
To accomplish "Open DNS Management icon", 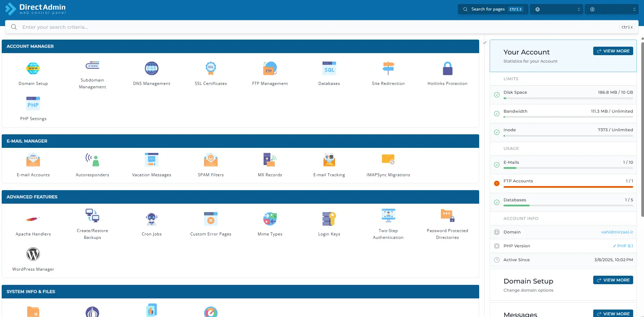I will [x=152, y=68].
